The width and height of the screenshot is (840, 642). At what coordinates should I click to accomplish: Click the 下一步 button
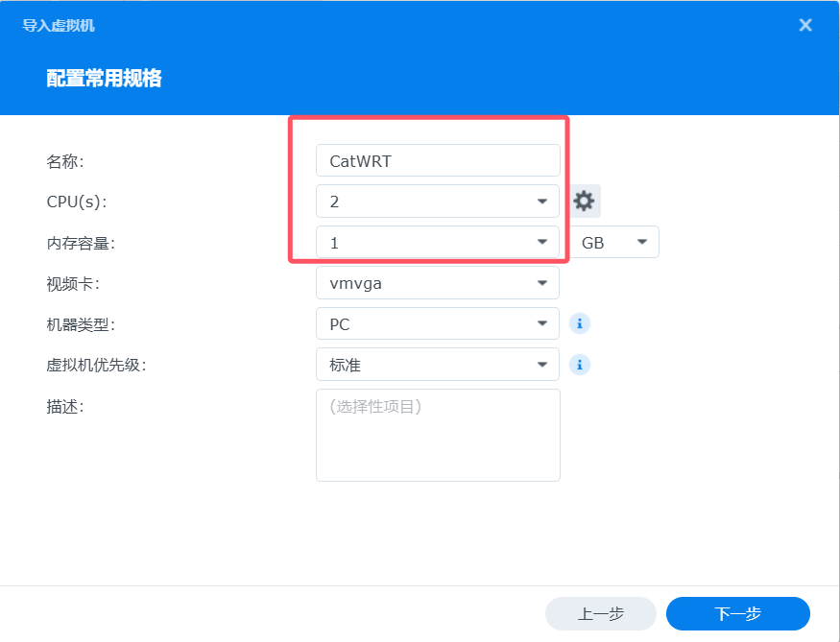(x=739, y=613)
